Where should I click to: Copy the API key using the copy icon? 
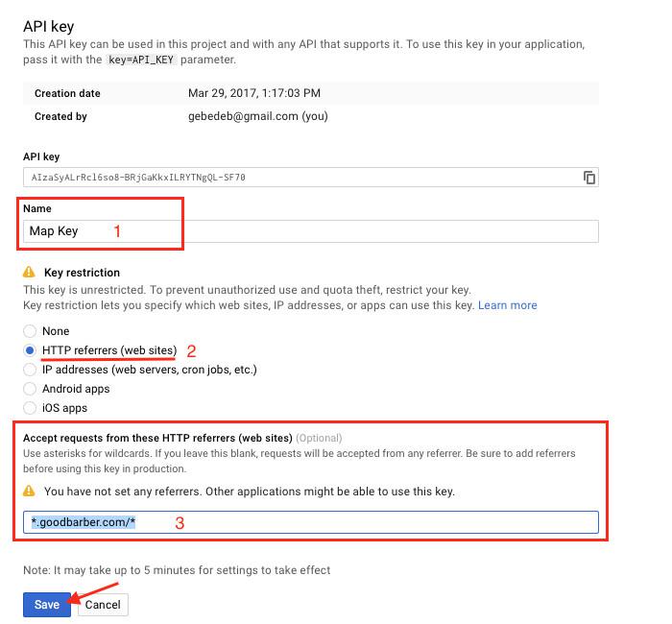point(588,178)
